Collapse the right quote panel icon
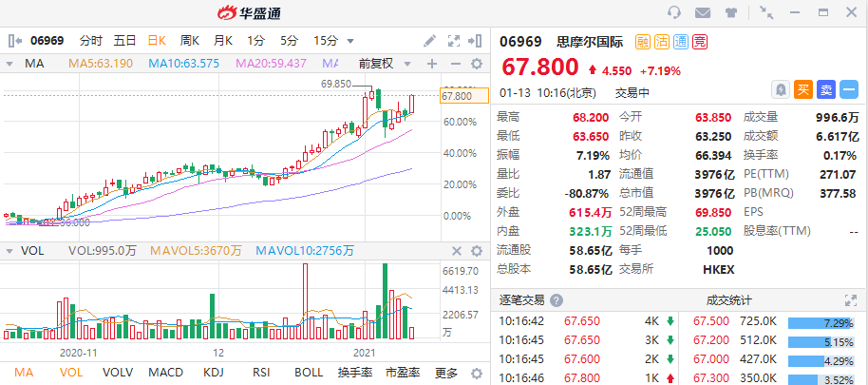 pyautogui.click(x=475, y=41)
